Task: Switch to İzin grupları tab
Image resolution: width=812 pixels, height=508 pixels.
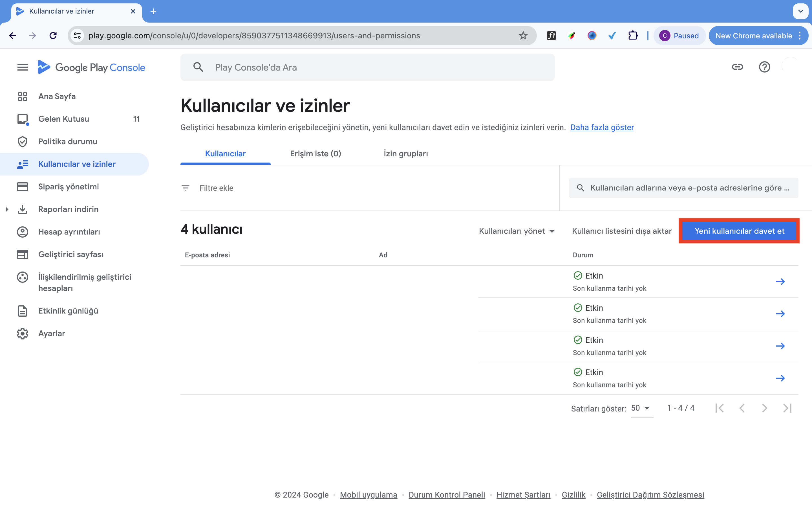Action: [406, 154]
